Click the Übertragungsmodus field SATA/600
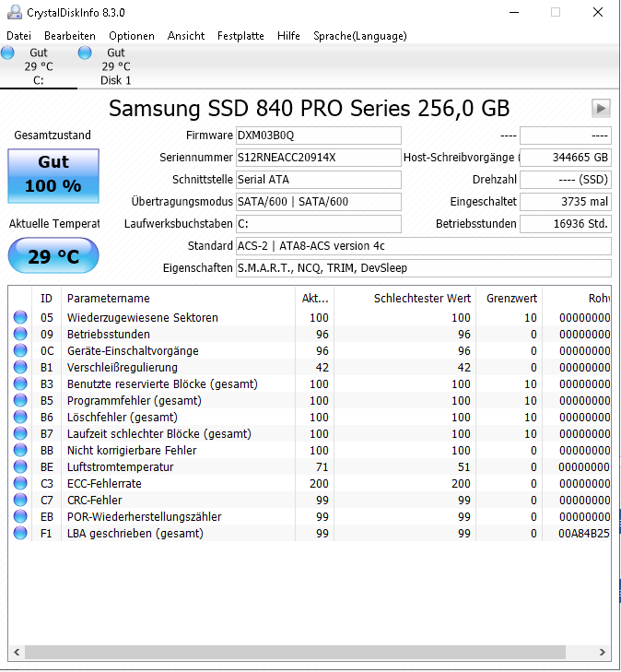621x672 pixels. tap(318, 202)
